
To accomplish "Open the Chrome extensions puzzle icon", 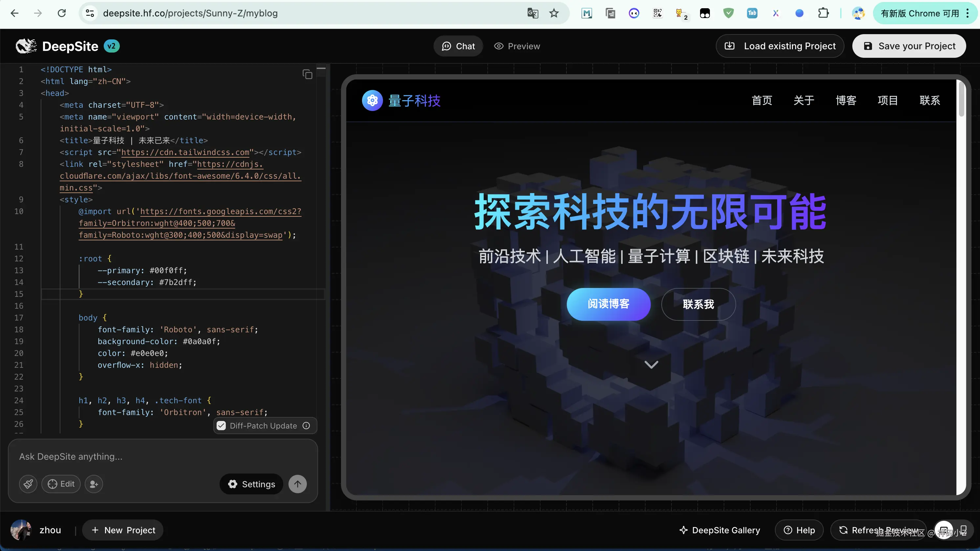I will point(823,13).
